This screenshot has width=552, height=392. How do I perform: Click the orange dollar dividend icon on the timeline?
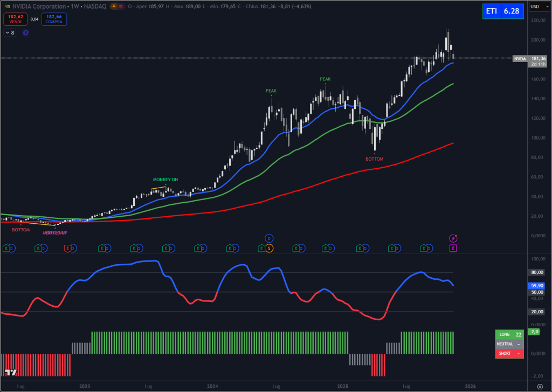[x=268, y=249]
